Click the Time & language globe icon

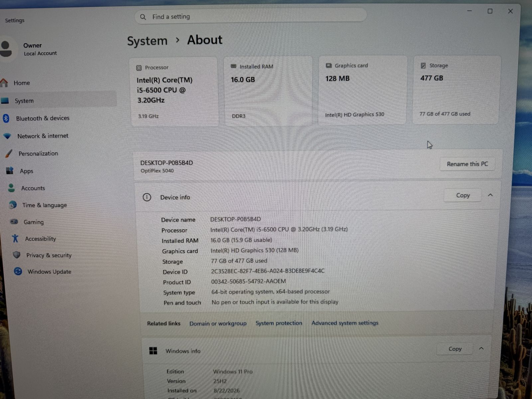(x=13, y=205)
